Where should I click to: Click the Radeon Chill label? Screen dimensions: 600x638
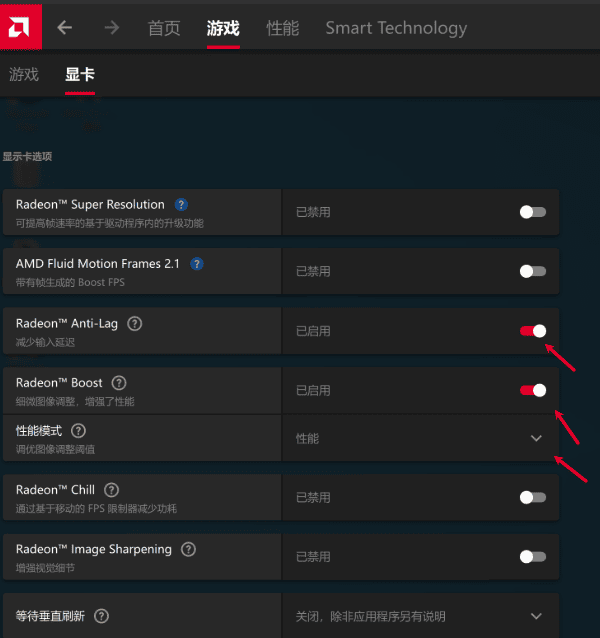point(55,490)
